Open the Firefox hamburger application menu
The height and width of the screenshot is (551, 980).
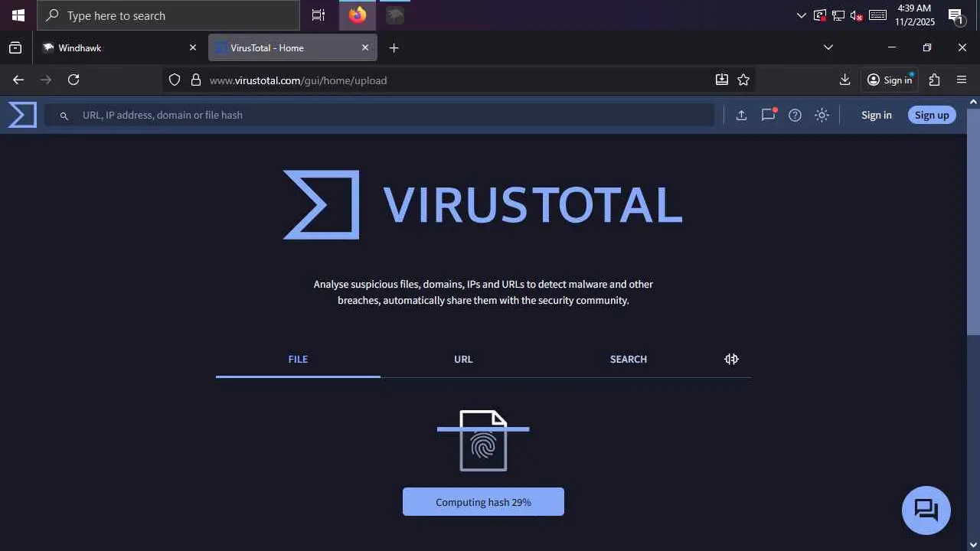(962, 80)
